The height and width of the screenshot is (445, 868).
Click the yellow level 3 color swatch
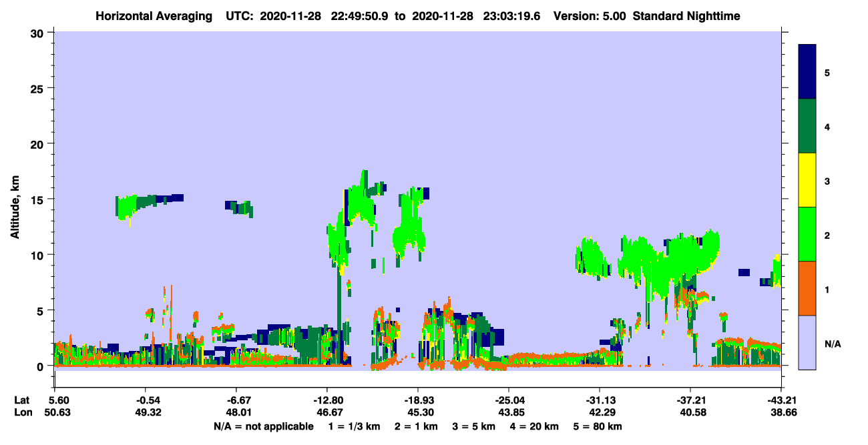(x=807, y=180)
